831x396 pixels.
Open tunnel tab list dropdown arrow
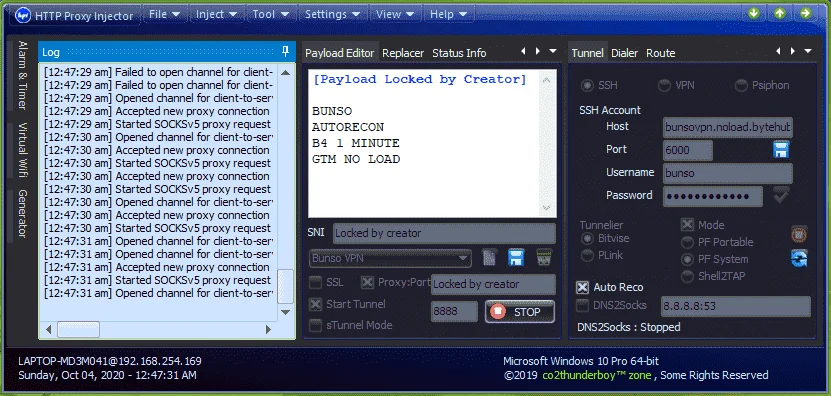click(808, 51)
